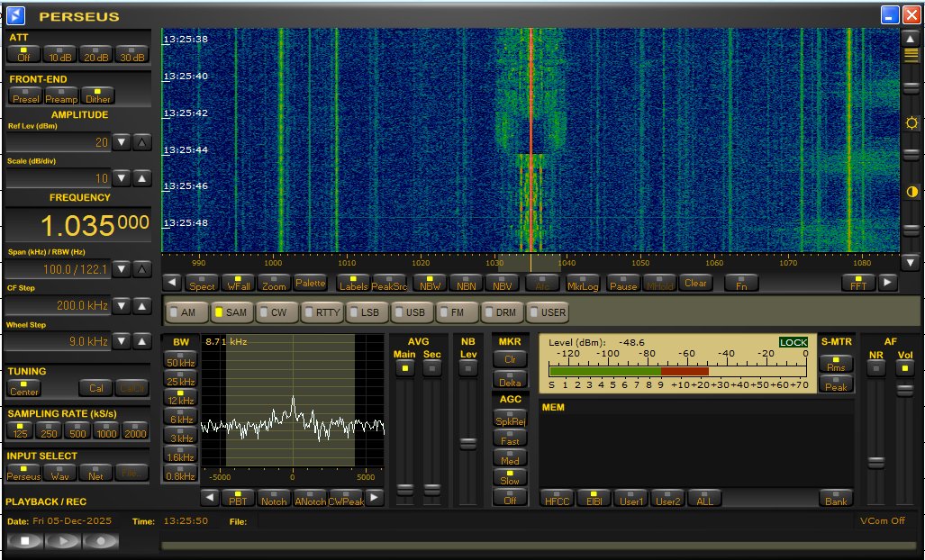Select LSB demodulation mode
Image resolution: width=925 pixels, height=560 pixels.
click(367, 312)
